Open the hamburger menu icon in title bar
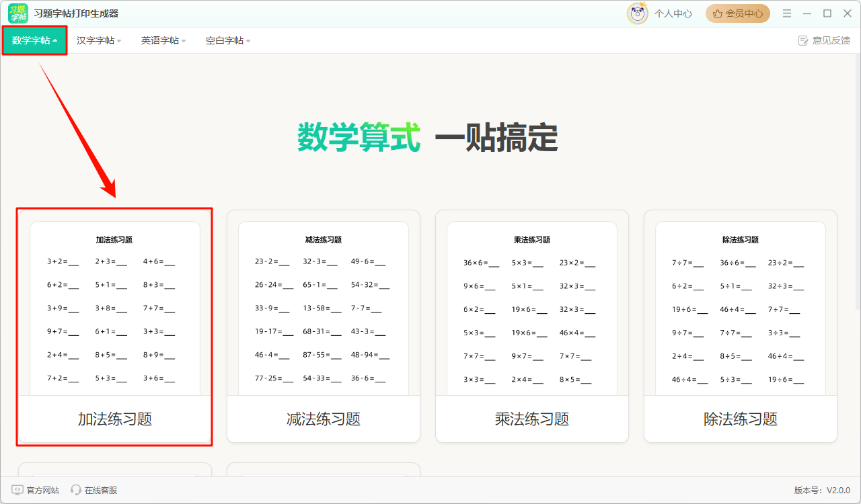Viewport: 861px width, 504px height. point(787,13)
